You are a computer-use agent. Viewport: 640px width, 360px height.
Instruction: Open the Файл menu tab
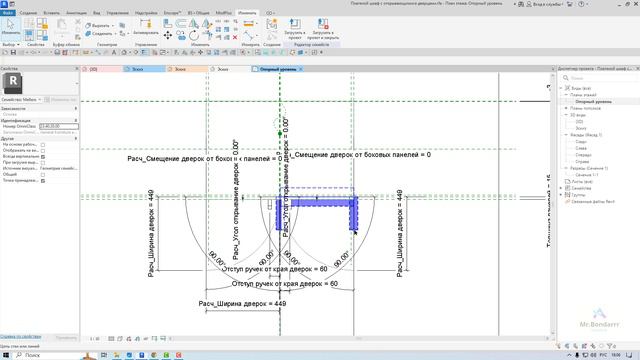[7, 13]
